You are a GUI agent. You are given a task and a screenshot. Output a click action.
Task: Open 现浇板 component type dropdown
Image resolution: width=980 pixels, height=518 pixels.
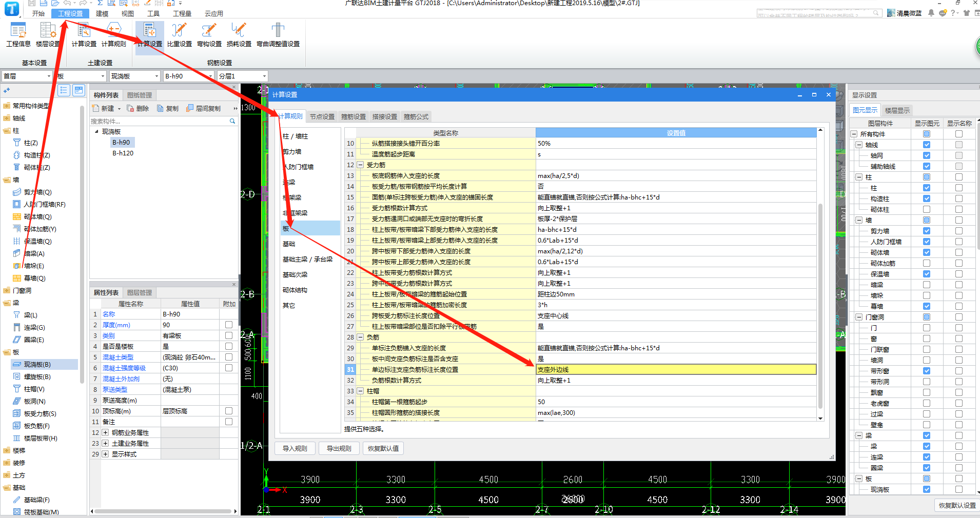135,76
